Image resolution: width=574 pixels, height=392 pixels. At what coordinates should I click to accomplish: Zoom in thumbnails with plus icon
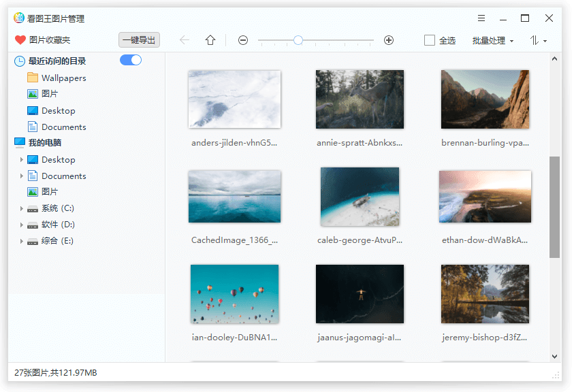[x=389, y=40]
